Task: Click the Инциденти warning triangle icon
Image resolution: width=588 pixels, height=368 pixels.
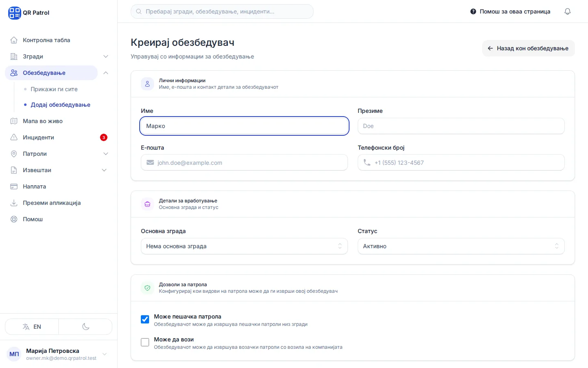Action: (x=14, y=137)
